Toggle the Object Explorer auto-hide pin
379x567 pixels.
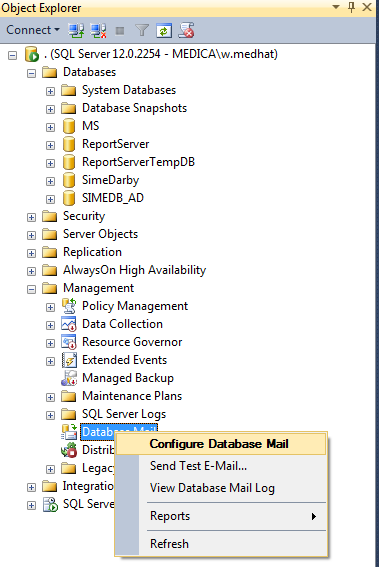pos(351,7)
